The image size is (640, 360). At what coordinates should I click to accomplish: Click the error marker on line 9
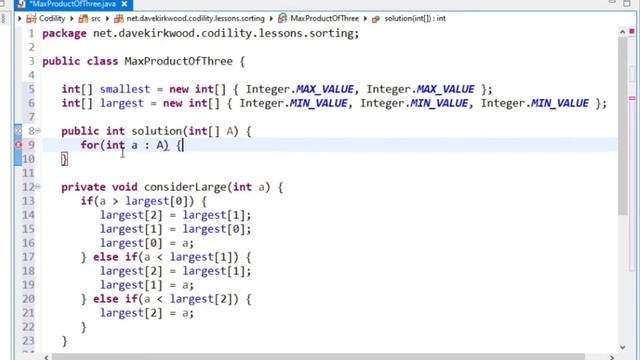coord(18,144)
